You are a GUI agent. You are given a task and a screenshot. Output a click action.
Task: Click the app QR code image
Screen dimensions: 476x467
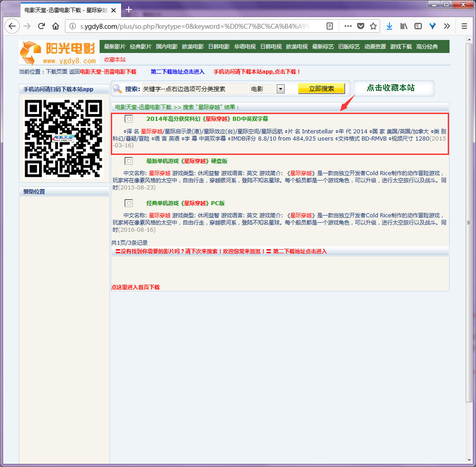[63, 138]
